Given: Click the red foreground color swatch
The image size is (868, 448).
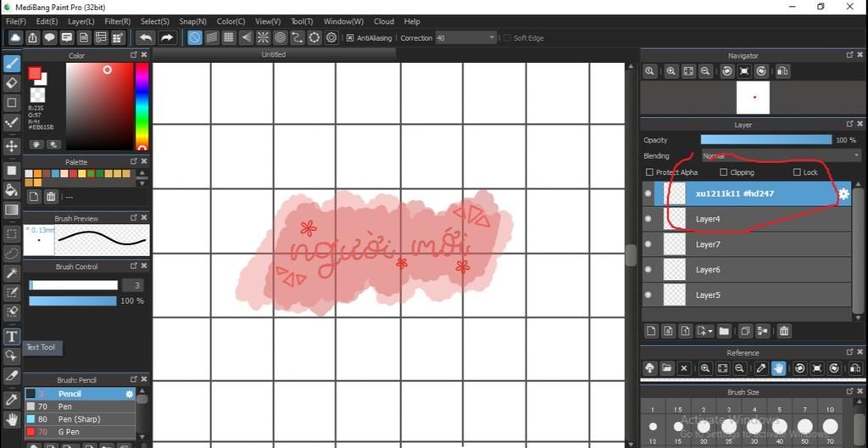Looking at the screenshot, I should click(x=35, y=73).
